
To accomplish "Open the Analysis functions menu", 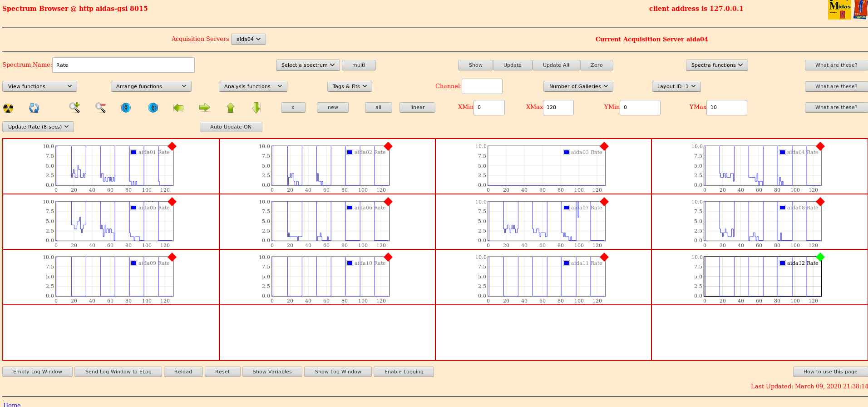I will tap(252, 86).
